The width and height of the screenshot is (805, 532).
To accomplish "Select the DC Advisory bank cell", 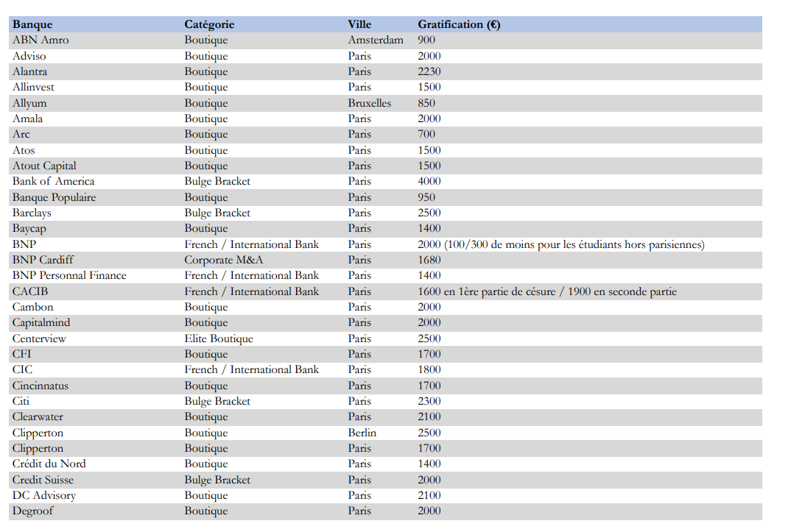I will point(44,495).
